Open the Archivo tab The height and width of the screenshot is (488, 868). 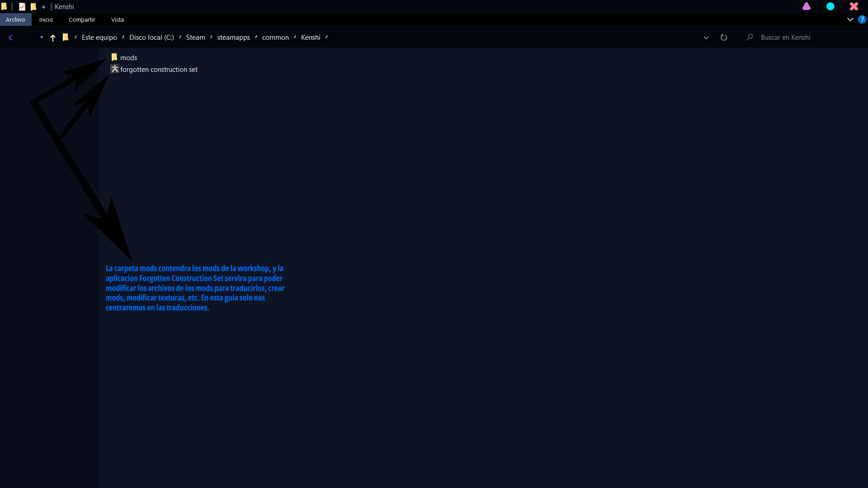coord(15,19)
